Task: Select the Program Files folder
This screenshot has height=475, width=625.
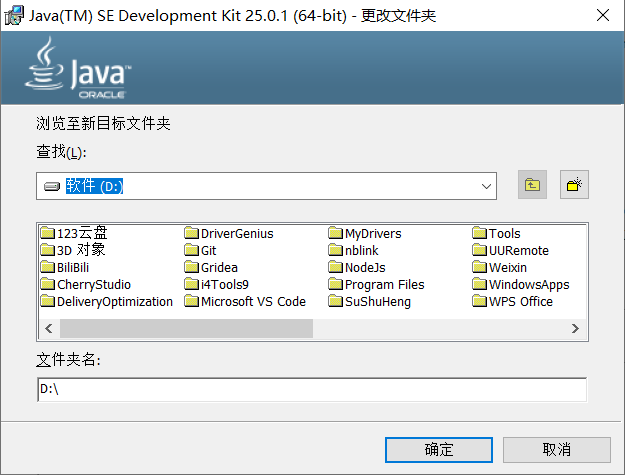Action: point(384,284)
